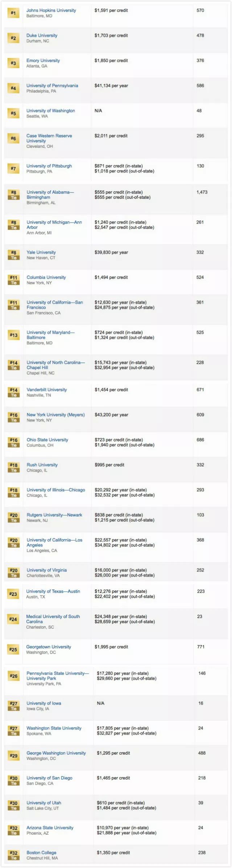
Task: Open University of Pennsylvania link
Action: (x=52, y=86)
